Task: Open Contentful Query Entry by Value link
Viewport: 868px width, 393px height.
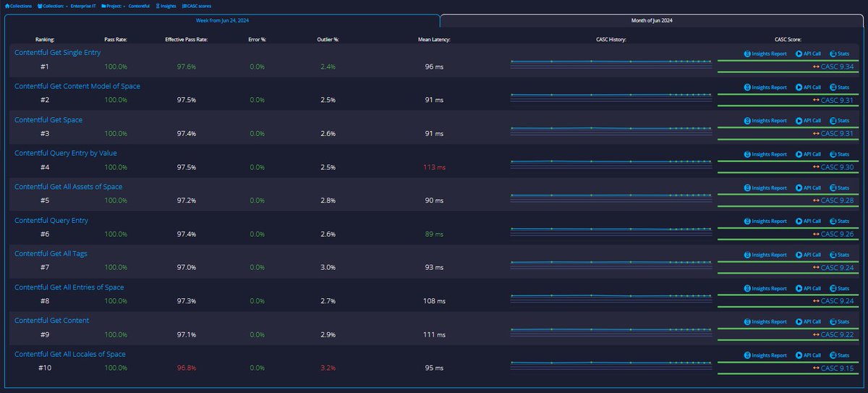Action: click(66, 153)
